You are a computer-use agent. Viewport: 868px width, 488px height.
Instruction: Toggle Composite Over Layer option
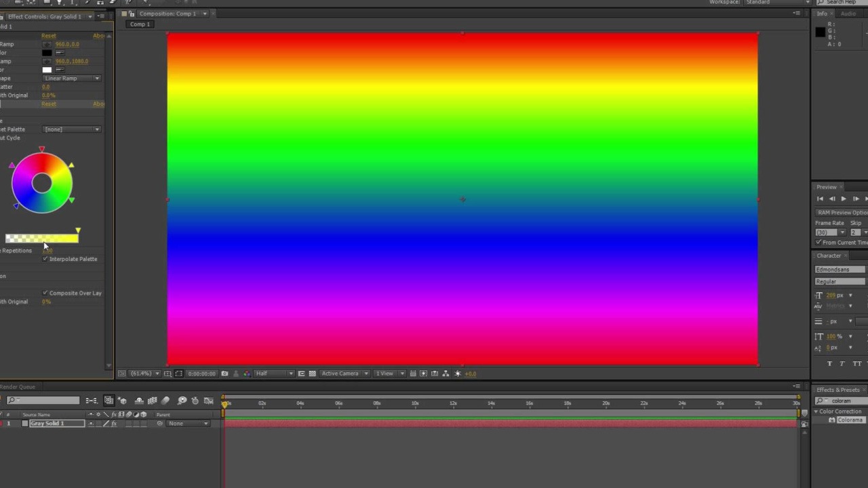click(45, 293)
